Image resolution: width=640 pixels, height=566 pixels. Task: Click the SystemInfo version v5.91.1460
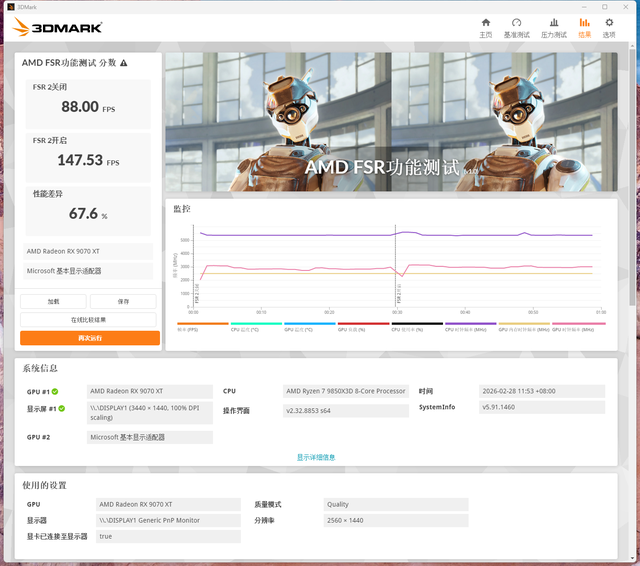[542, 407]
